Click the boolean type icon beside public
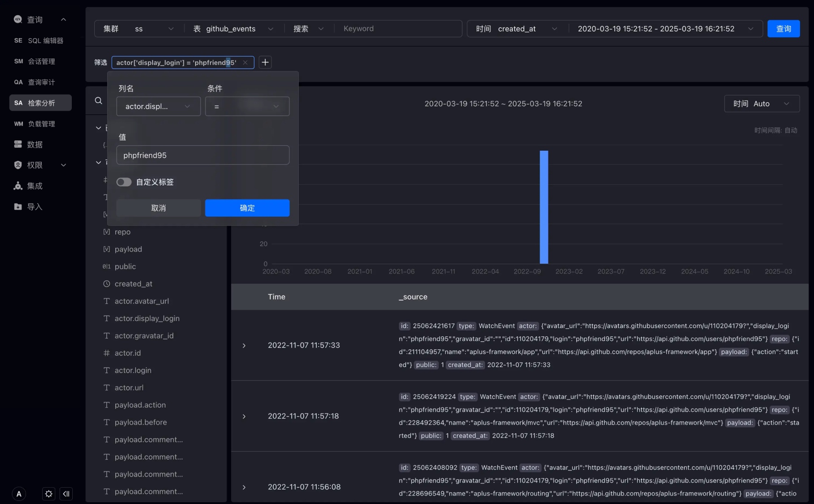 106,266
